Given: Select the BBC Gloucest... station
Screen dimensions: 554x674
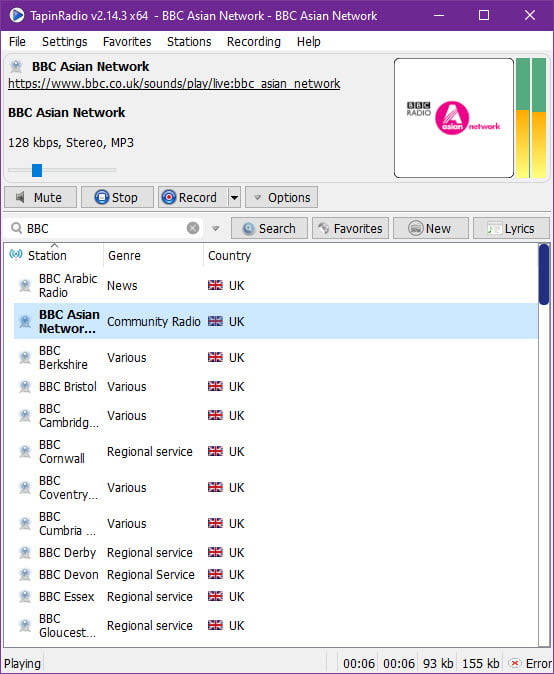Looking at the screenshot, I should coord(275,625).
